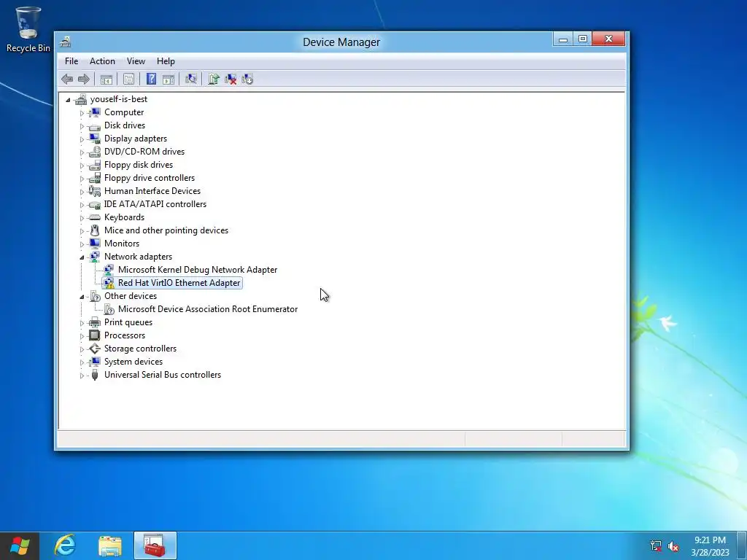Expand the Disk drives category
The image size is (747, 560).
[x=82, y=126]
